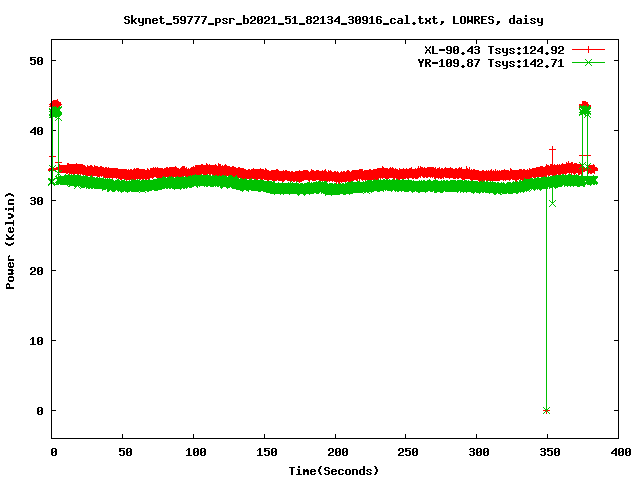Click x-axis tick label 250
The width and height of the screenshot is (640, 480).
(408, 452)
